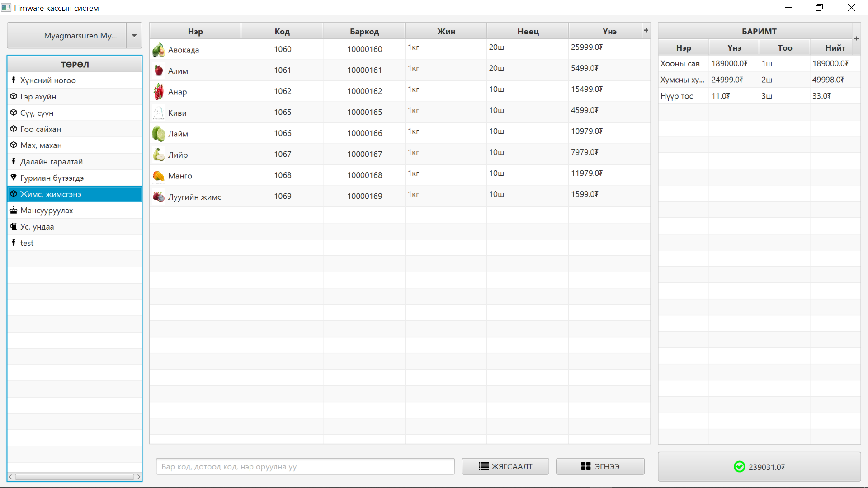Click the plus beside the БАРИМТ panel

[856, 38]
